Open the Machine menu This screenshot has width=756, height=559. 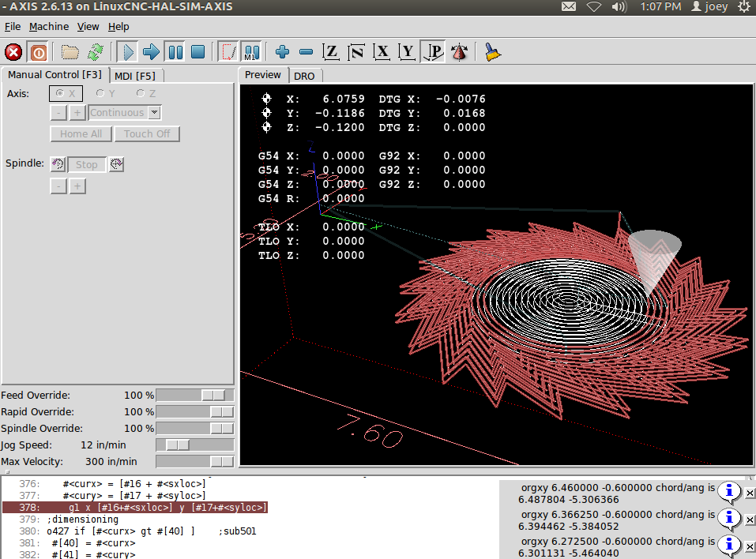click(49, 26)
